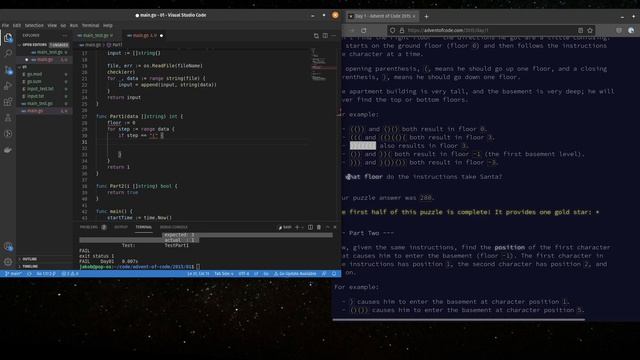Click the browser page horizontal scrollbar

point(459,320)
